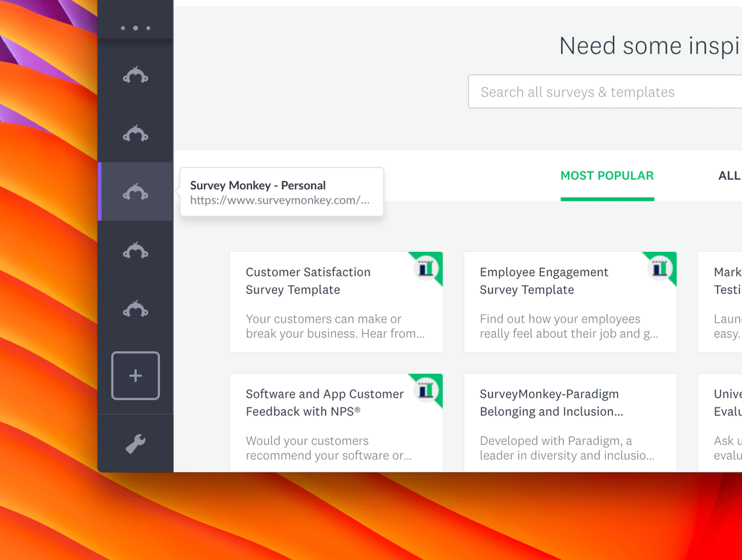Click the three-dots menu atop the sidebar
The width and height of the screenshot is (742, 560).
pos(136,28)
